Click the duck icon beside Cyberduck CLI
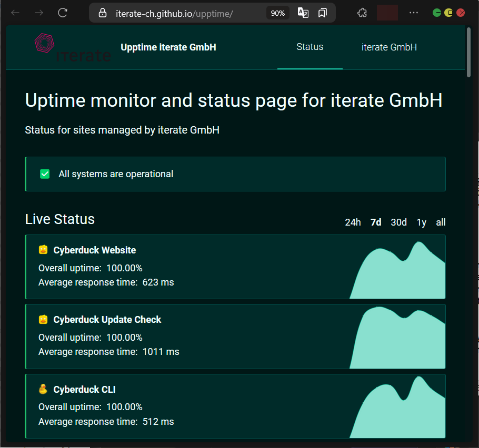 [x=43, y=389]
